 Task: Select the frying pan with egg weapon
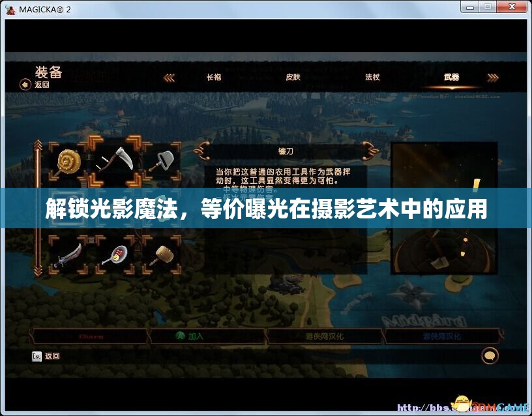coord(115,255)
